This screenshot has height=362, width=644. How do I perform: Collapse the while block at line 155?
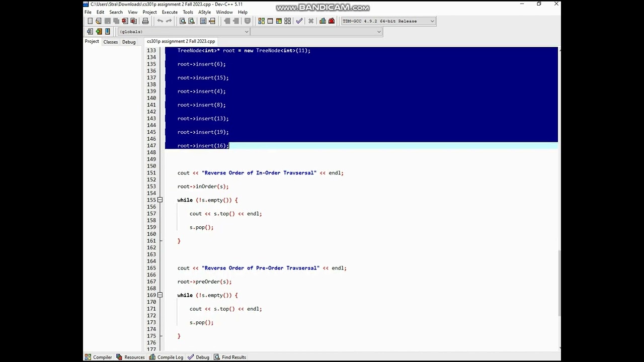[x=160, y=200]
